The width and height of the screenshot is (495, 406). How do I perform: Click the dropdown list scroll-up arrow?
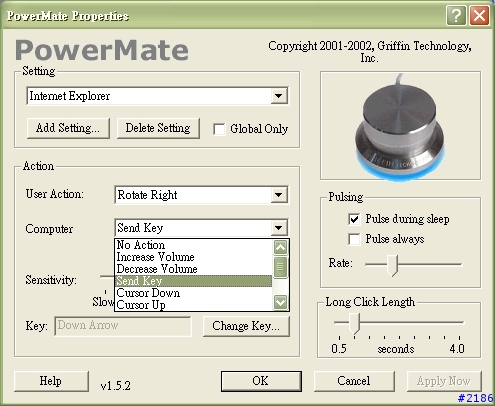280,247
